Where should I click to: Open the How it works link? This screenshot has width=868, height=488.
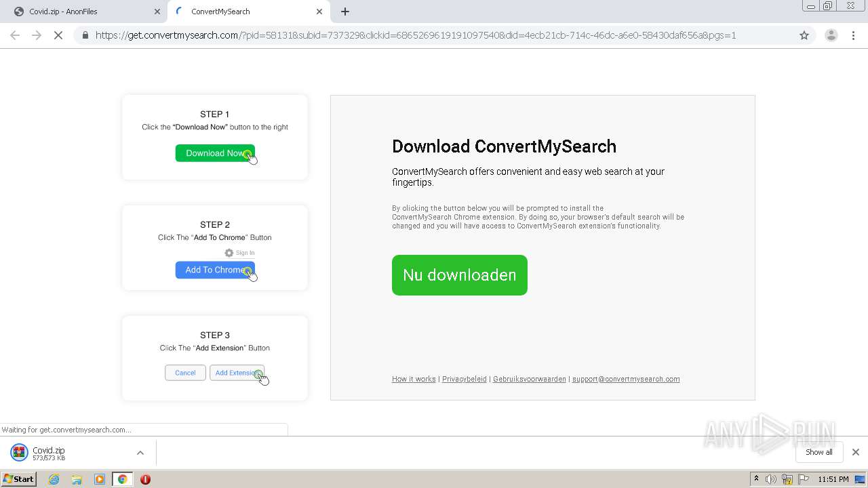414,379
